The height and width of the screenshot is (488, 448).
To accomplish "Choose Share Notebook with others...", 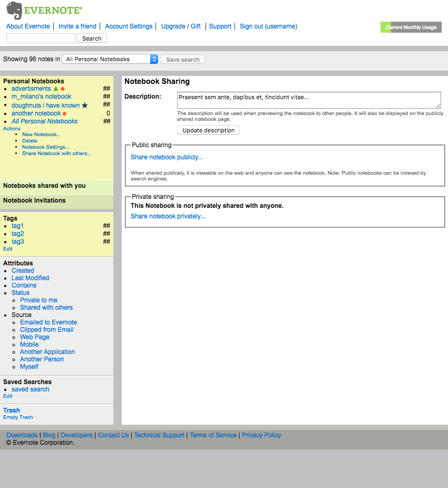I will tap(56, 154).
